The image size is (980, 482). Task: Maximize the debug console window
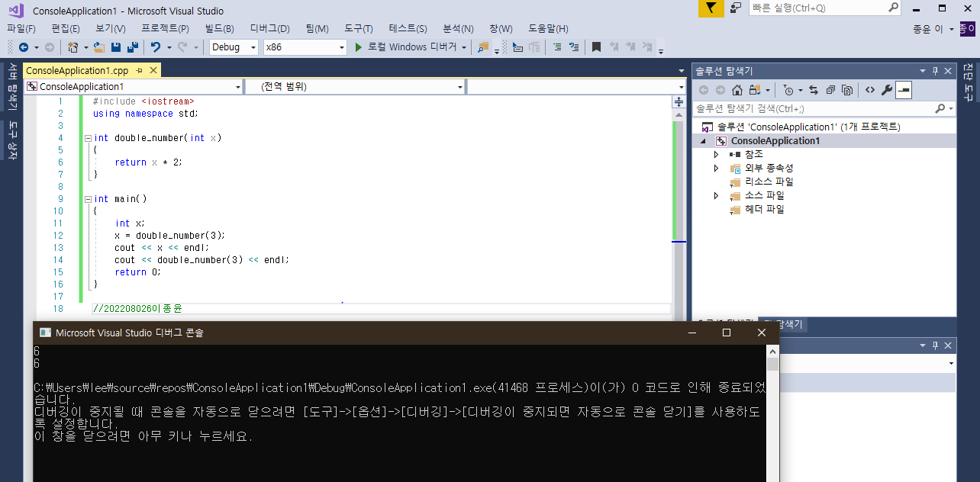point(727,333)
